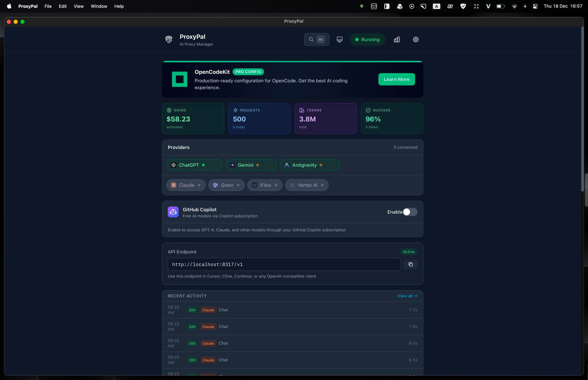Screen dimensions: 588x380
Task: Open the analytics bar chart icon
Action: [397, 39]
